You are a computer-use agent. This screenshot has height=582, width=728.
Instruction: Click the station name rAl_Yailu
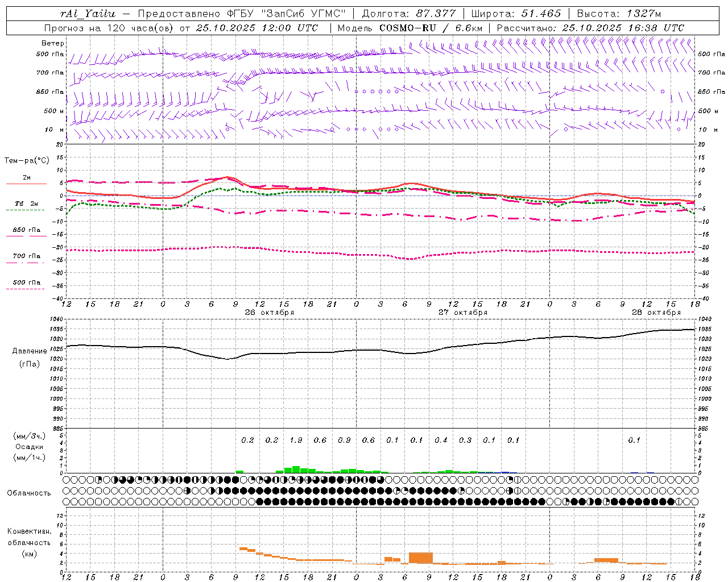click(88, 14)
